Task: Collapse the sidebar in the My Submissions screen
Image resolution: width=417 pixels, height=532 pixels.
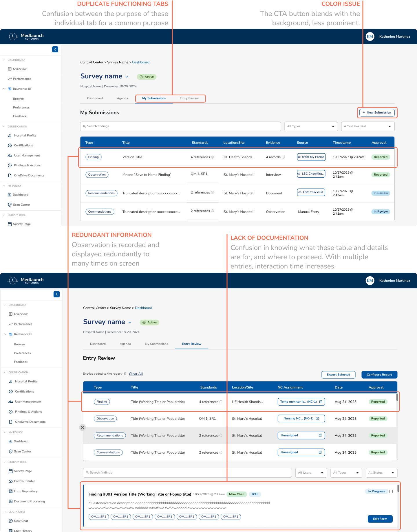Action: [x=55, y=49]
